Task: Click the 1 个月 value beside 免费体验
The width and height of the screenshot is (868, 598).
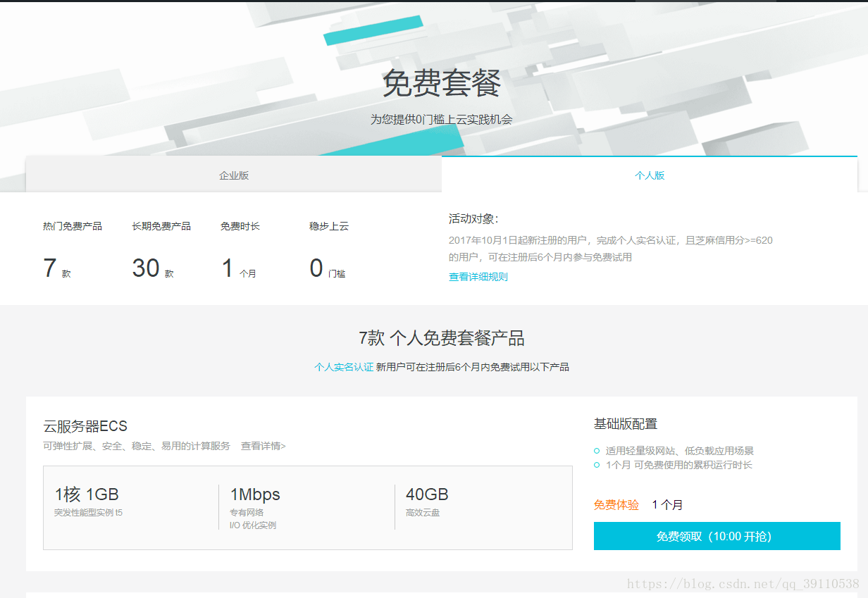Action: click(x=667, y=505)
